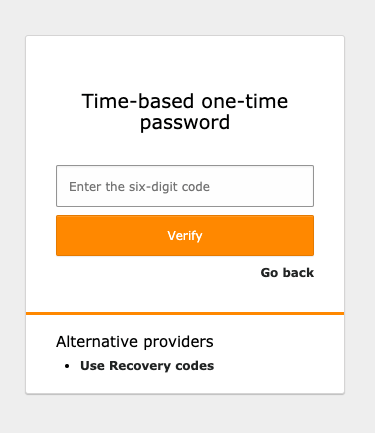This screenshot has height=433, width=375.
Task: Click the 'Verify' label text
Action: point(185,236)
